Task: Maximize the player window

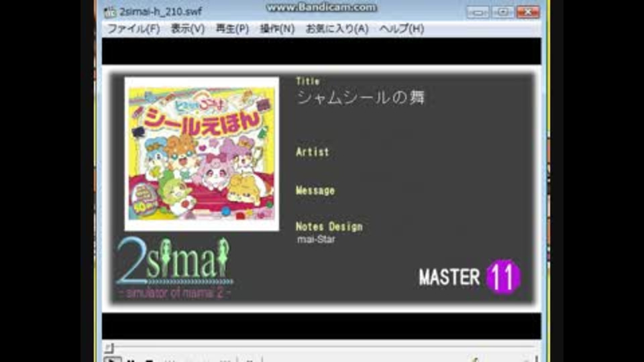Action: click(502, 12)
